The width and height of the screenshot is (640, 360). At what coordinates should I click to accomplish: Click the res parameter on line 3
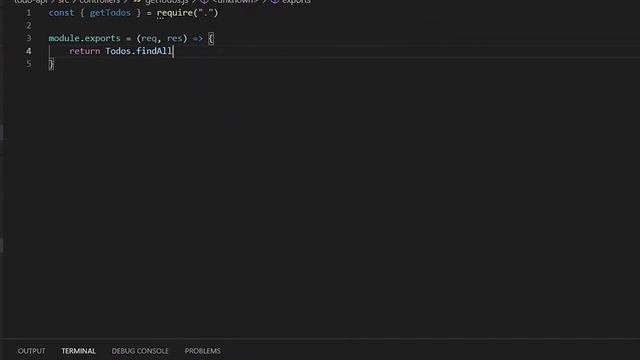[x=174, y=38]
